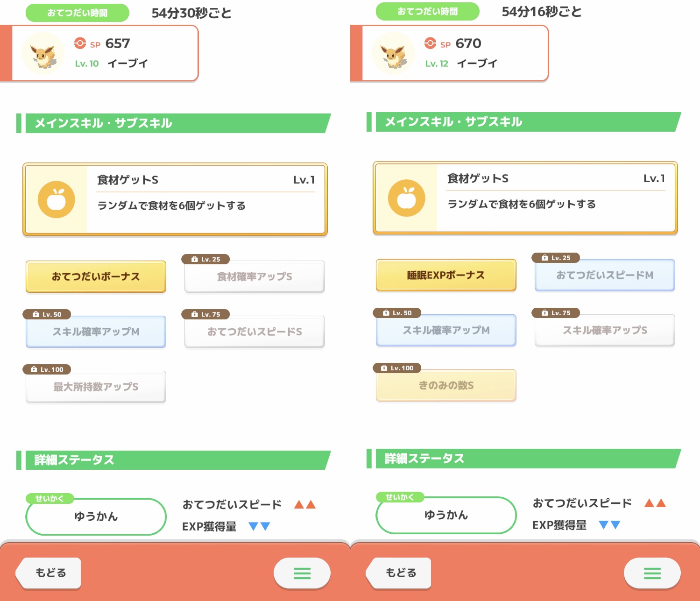Tap the left Eevee portrait, Lv. 10
The height and width of the screenshot is (601, 700).
[x=43, y=54]
